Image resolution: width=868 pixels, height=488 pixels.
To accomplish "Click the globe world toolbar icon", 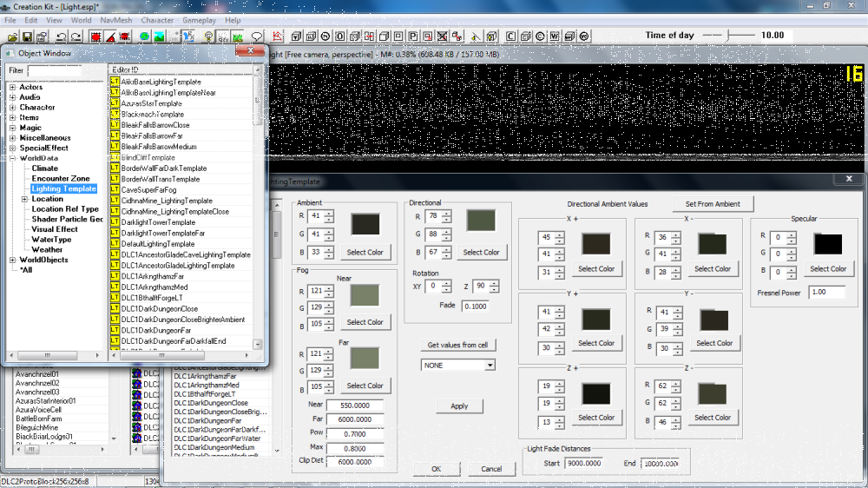I will (144, 36).
